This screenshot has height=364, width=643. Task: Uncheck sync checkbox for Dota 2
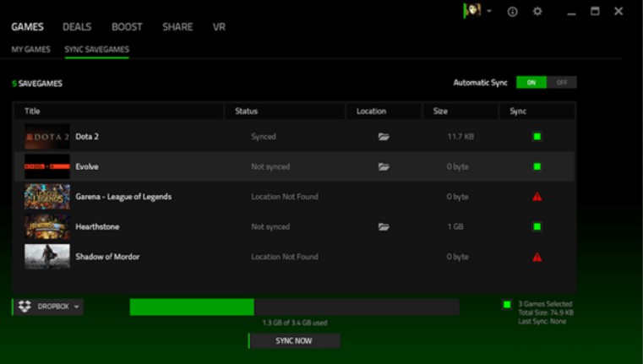[x=537, y=137]
